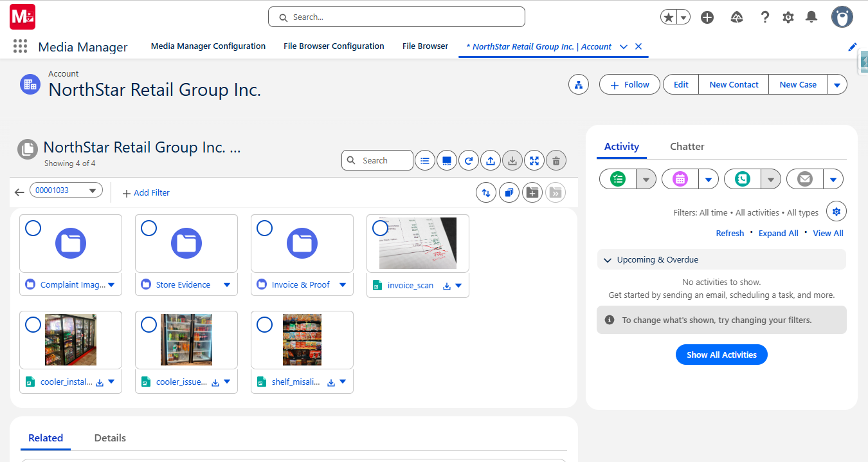Switch to the File Browser tab

coord(426,46)
